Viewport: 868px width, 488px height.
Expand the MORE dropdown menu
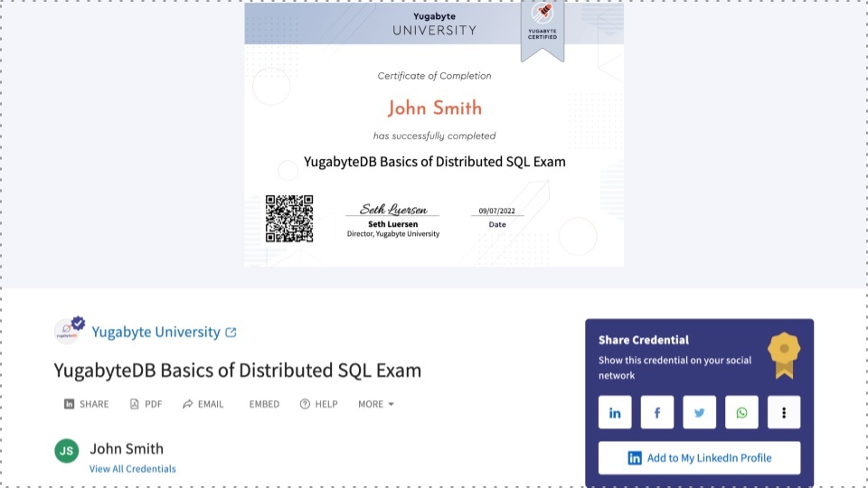[x=376, y=404]
